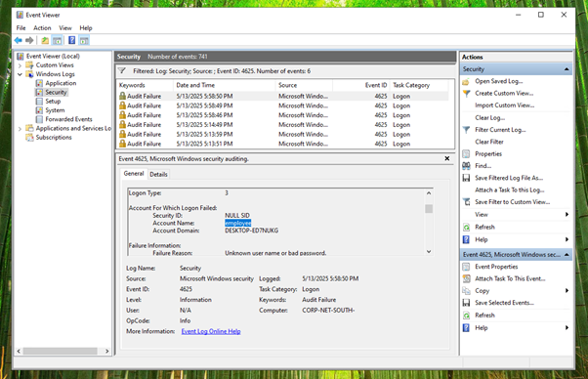Click the Save Filter to Custom View icon

click(x=466, y=201)
